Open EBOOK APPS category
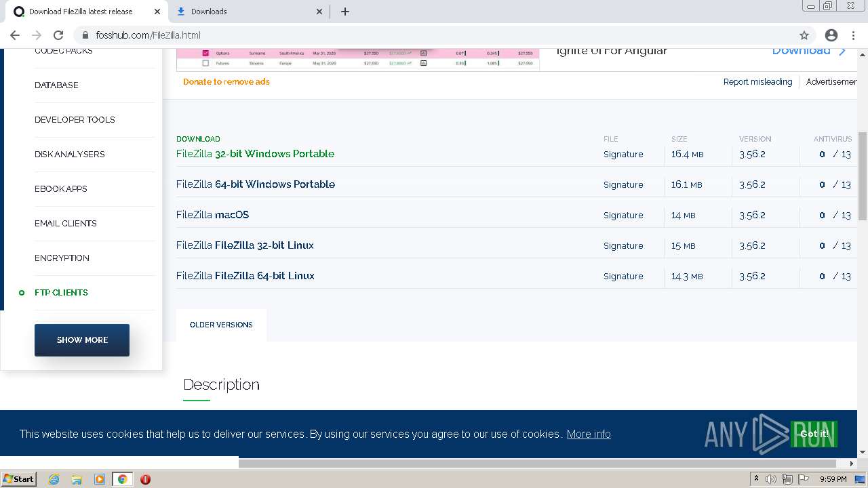 [x=61, y=189]
